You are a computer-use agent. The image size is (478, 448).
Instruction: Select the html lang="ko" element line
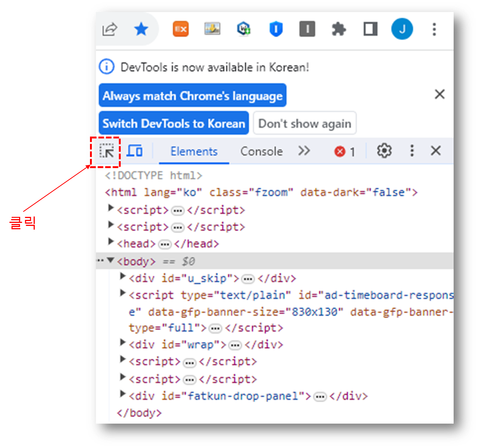point(261,192)
